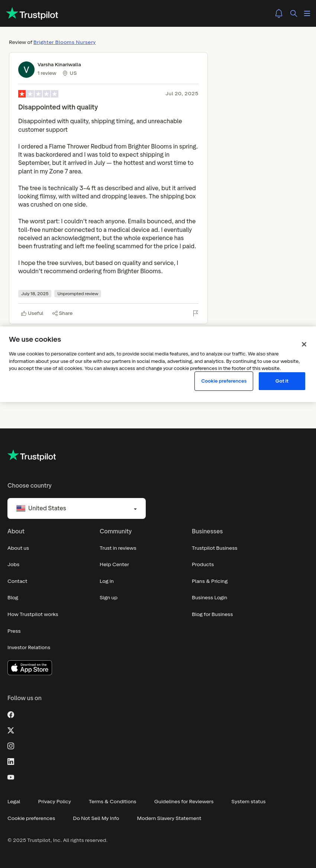
Task: Open Help Center link
Action: click(x=114, y=565)
